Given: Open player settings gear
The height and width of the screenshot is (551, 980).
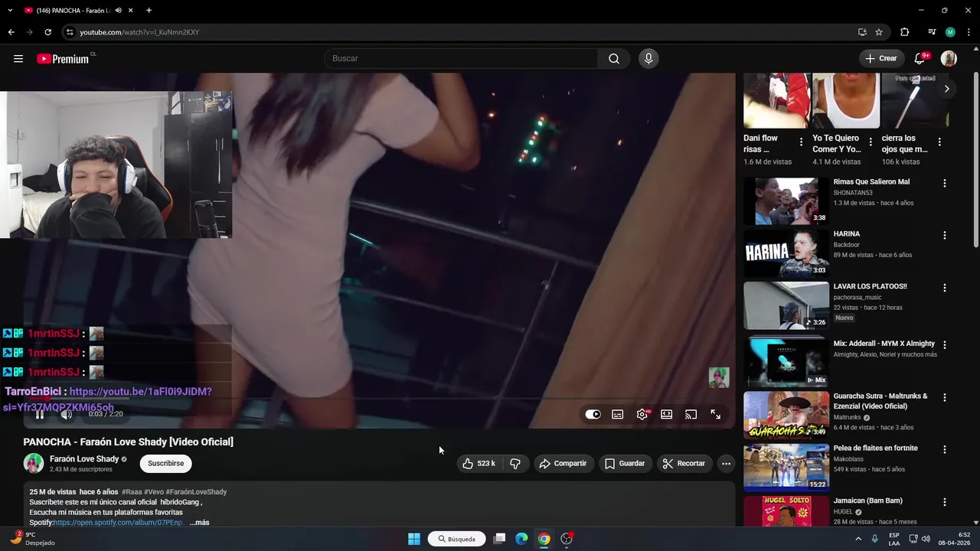Looking at the screenshot, I should 642,414.
